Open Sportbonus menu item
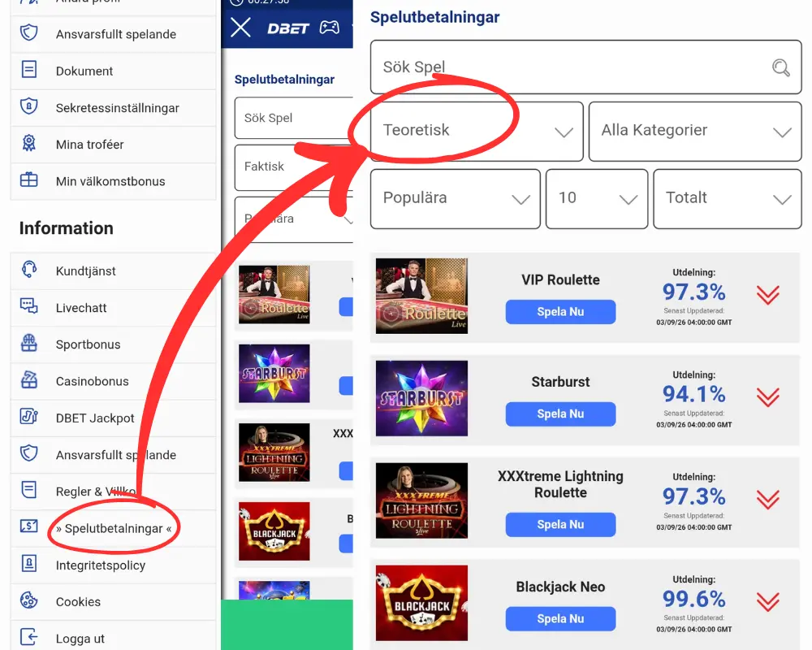The height and width of the screenshot is (650, 812). (x=113, y=344)
